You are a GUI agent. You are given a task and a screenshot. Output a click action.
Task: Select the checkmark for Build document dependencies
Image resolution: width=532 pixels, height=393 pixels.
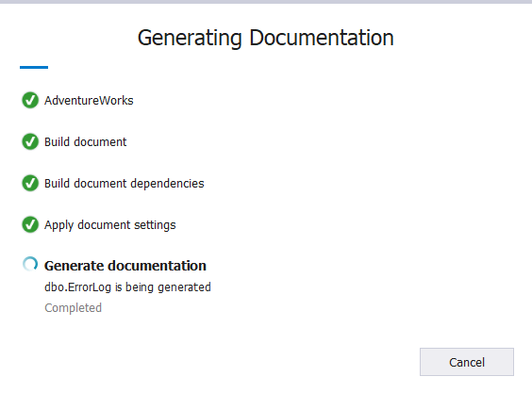tap(30, 183)
